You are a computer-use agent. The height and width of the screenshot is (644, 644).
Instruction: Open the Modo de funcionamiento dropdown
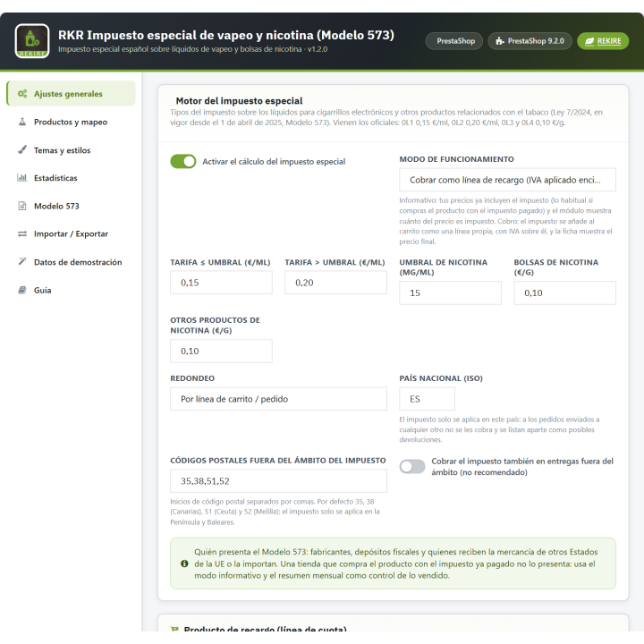tap(507, 180)
